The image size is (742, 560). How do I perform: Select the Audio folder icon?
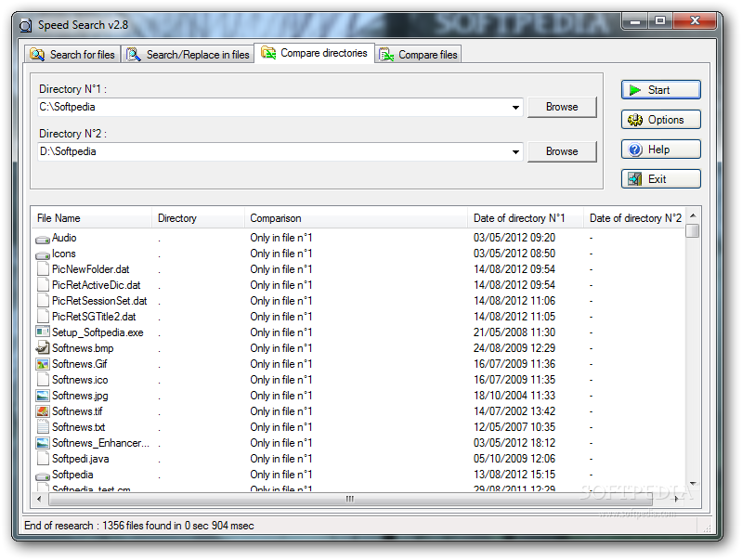pos(43,239)
